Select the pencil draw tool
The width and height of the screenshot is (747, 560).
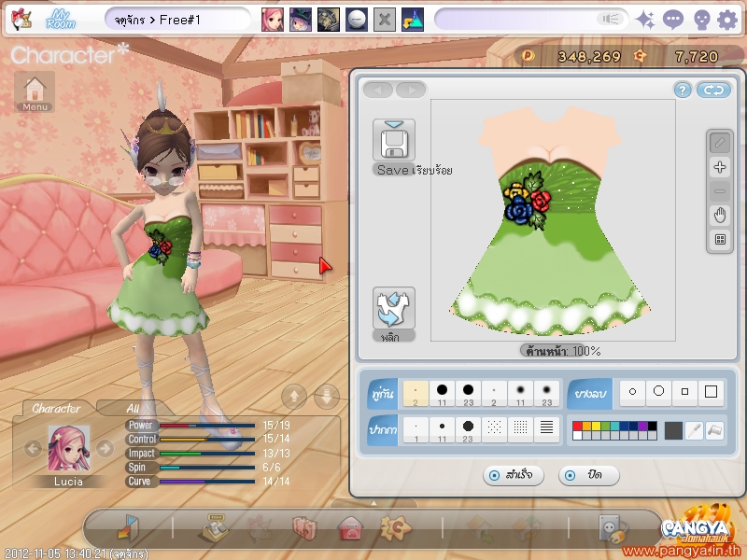point(720,143)
